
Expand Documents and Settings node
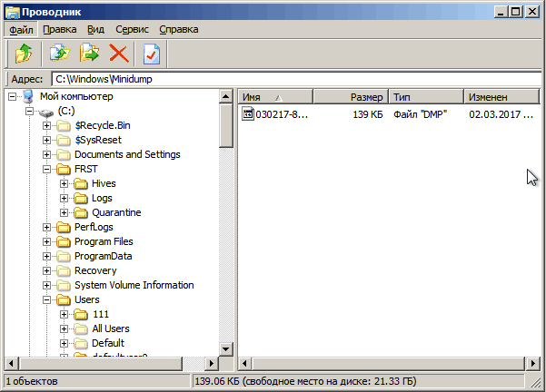pos(46,154)
